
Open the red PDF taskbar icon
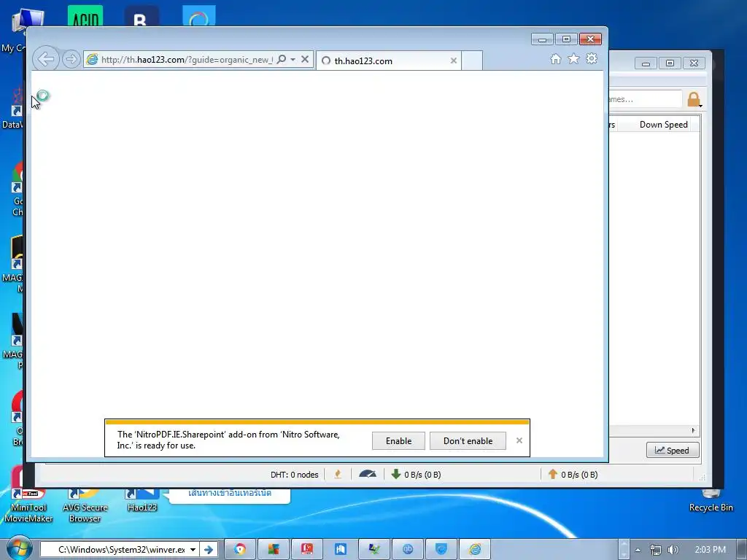(307, 550)
